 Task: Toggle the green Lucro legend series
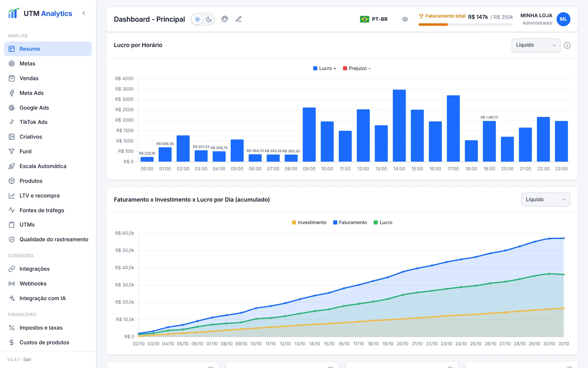click(x=383, y=223)
